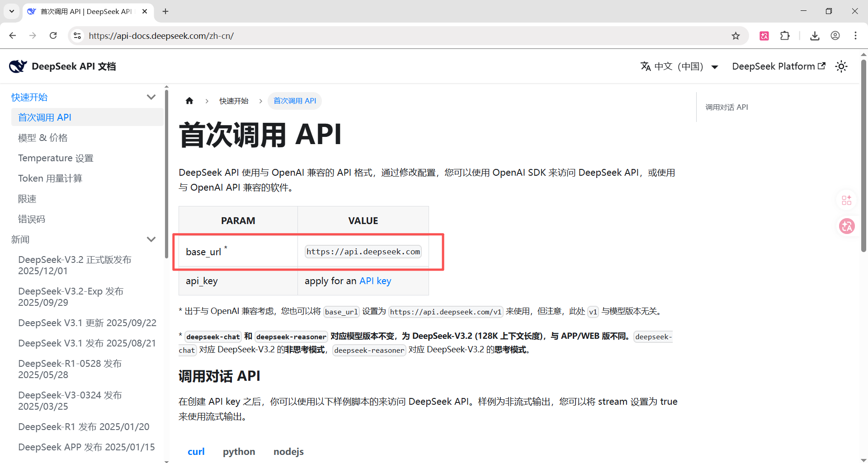The image size is (868, 463).
Task: Bookmark this page with star icon
Action: [x=736, y=36]
